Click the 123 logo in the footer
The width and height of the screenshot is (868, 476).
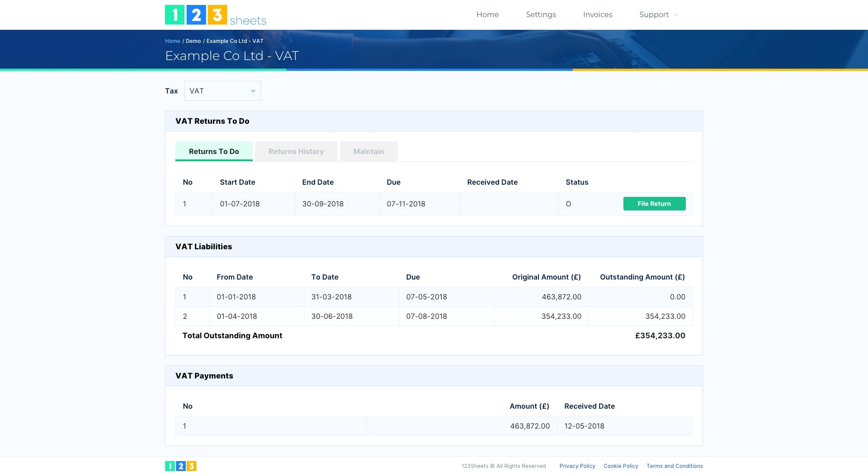pos(180,466)
